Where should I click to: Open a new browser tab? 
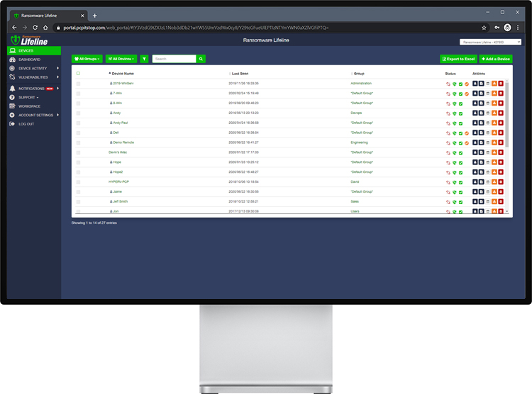tap(95, 16)
